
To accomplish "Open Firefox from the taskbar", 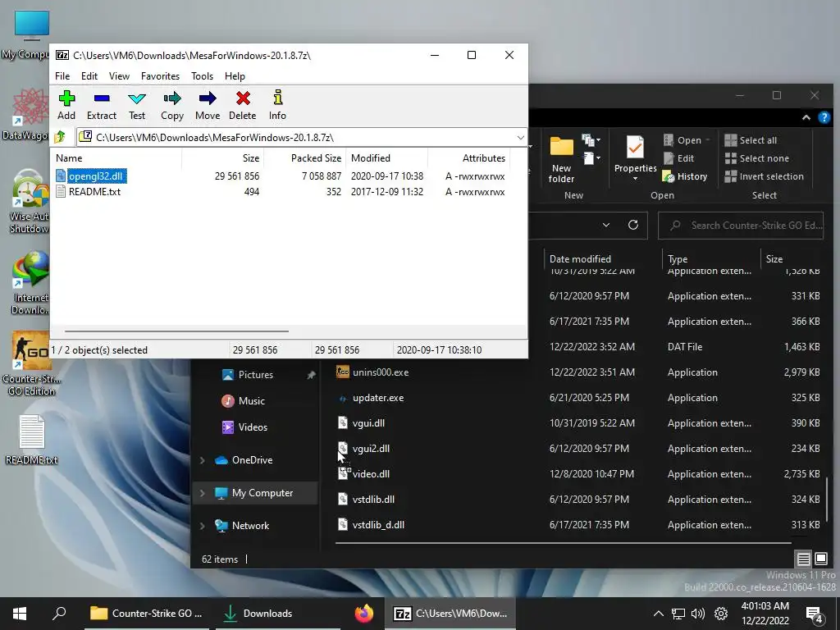I will (x=363, y=614).
